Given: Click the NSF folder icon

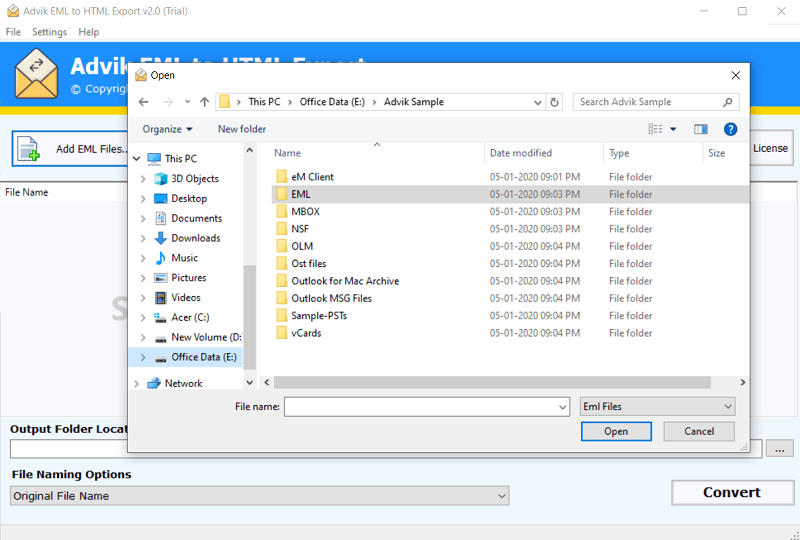Looking at the screenshot, I should click(x=281, y=229).
